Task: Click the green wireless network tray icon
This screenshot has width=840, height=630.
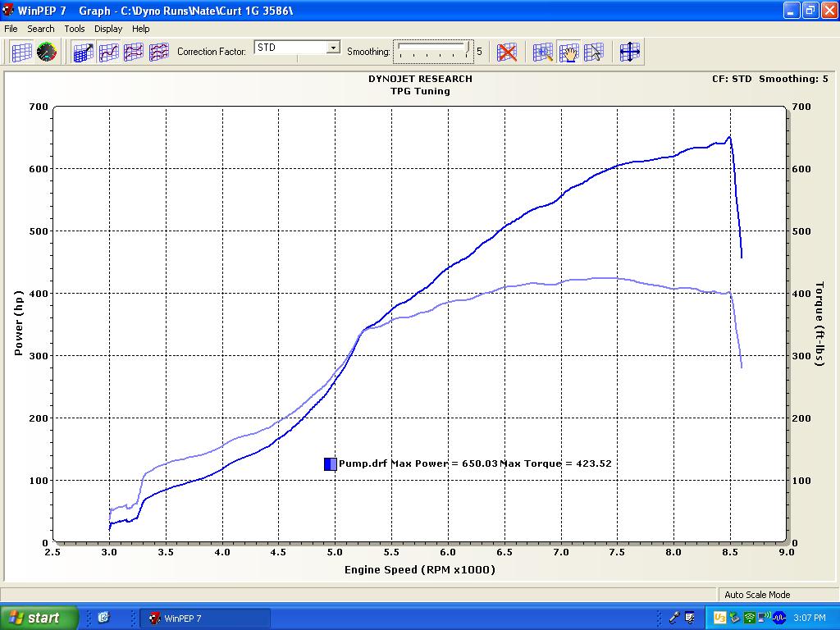Action: tap(749, 618)
